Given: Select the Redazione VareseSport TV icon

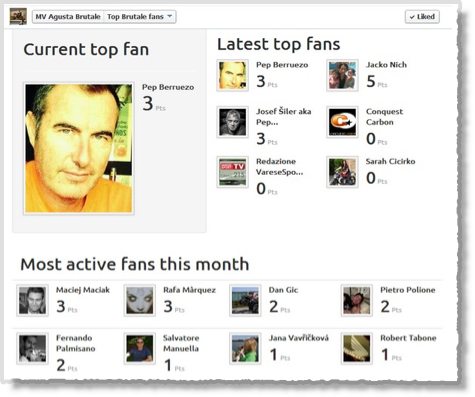Looking at the screenshot, I should (233, 172).
